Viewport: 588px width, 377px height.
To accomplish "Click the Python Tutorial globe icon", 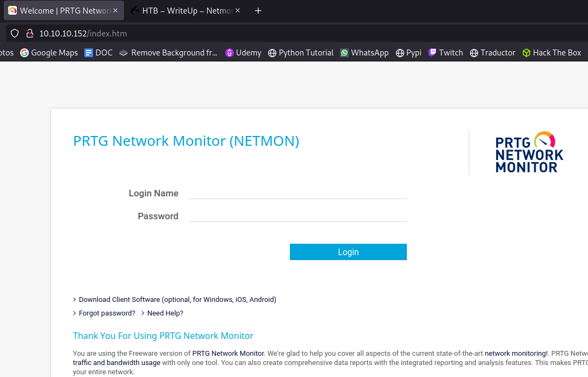I will click(273, 53).
